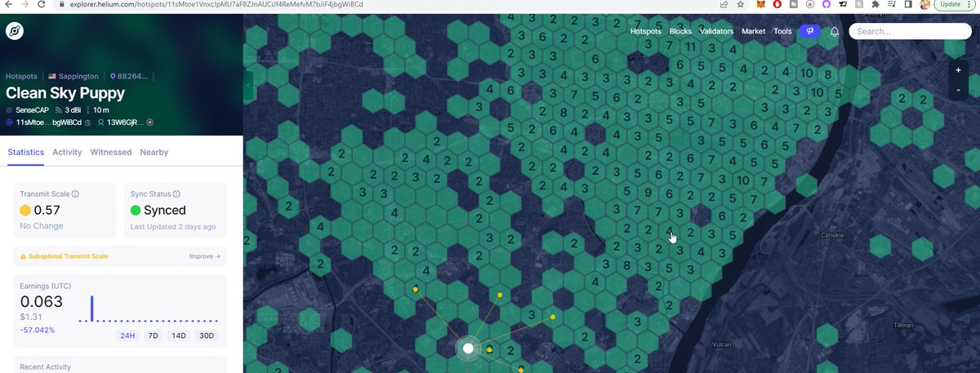Click the owner account icon beside 13W6GjR
This screenshot has height=373, width=980.
click(x=100, y=122)
